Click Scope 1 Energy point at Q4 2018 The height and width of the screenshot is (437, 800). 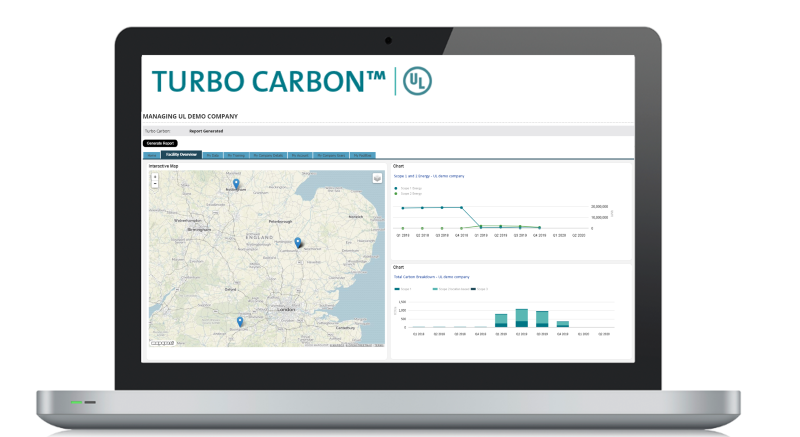point(461,208)
